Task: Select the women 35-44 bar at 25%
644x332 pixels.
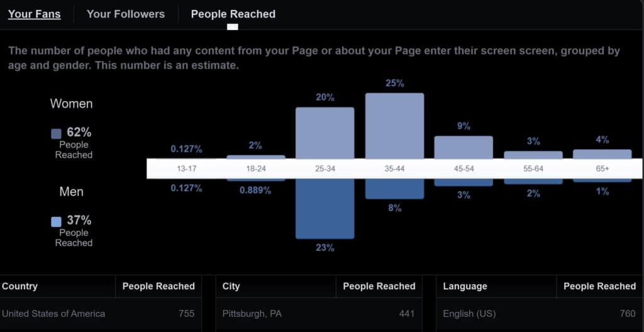Action: pos(394,126)
